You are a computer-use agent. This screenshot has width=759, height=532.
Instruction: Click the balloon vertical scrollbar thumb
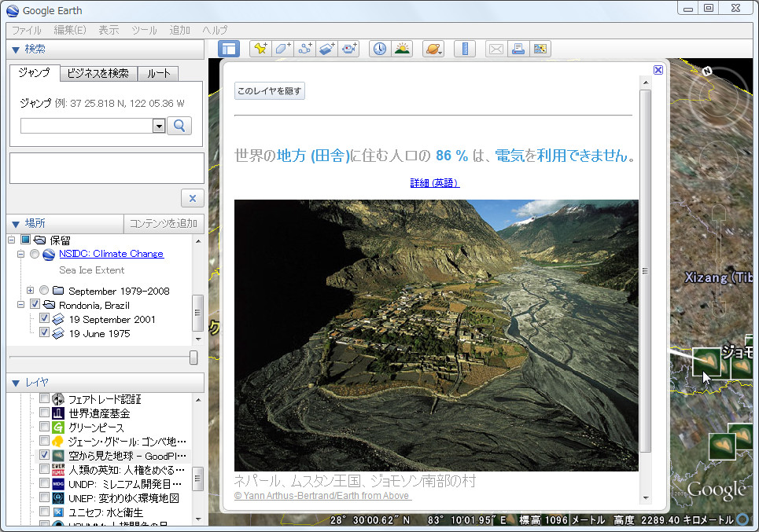point(645,271)
